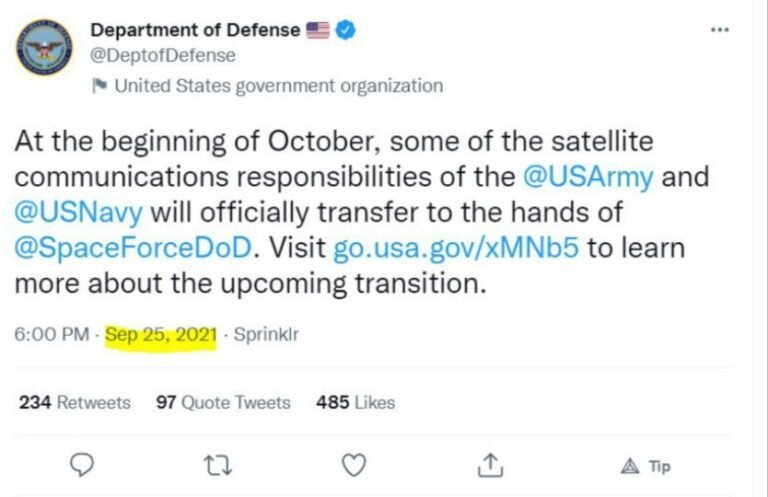View the 485 Likes list
Image resolution: width=768 pixels, height=497 pixels.
coord(355,402)
